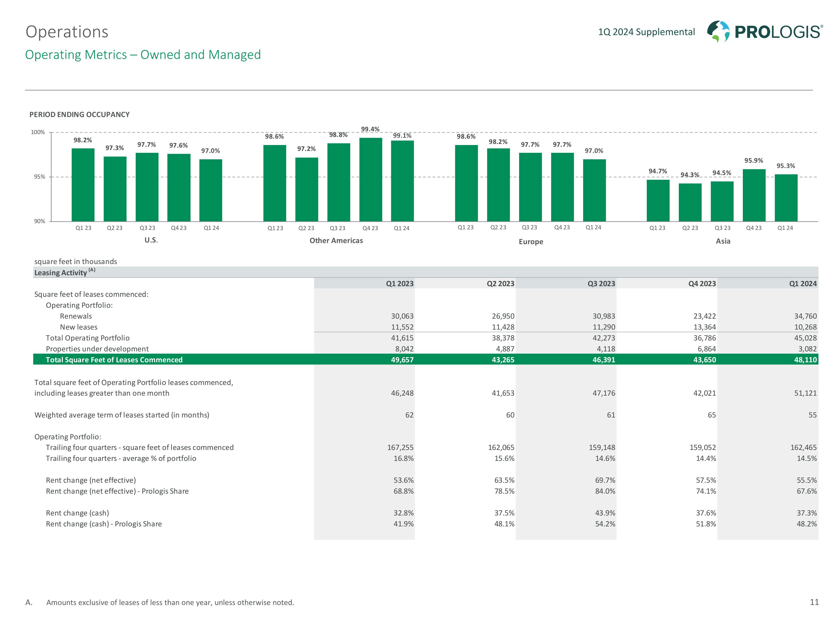Click the footnote A text

170,602
